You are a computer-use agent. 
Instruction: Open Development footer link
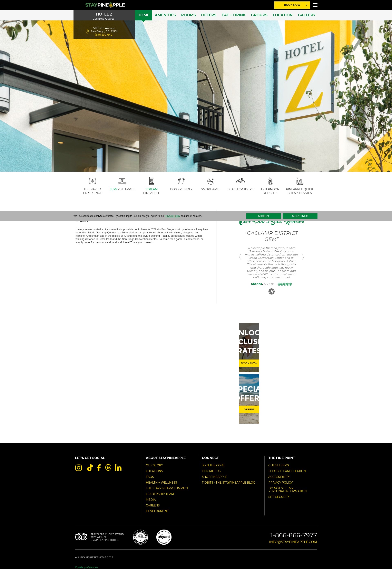[157, 511]
